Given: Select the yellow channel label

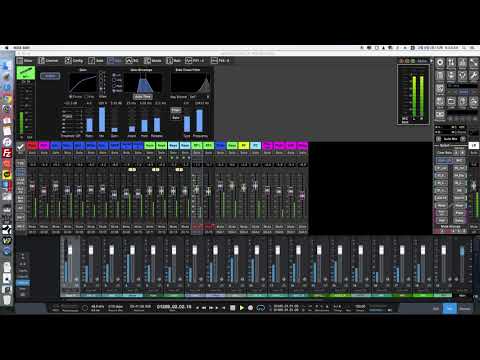Looking at the screenshot, I should point(244,146).
